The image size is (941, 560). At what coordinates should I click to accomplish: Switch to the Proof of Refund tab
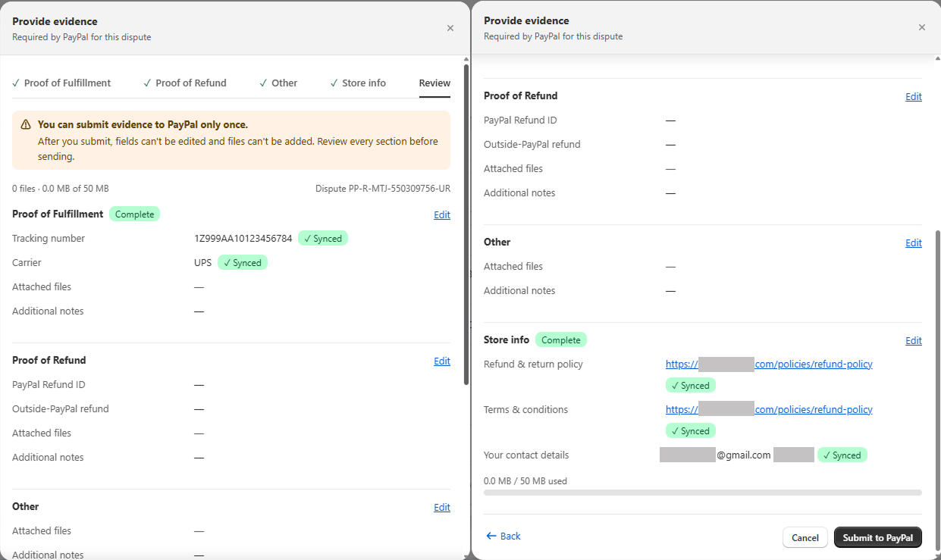(185, 83)
